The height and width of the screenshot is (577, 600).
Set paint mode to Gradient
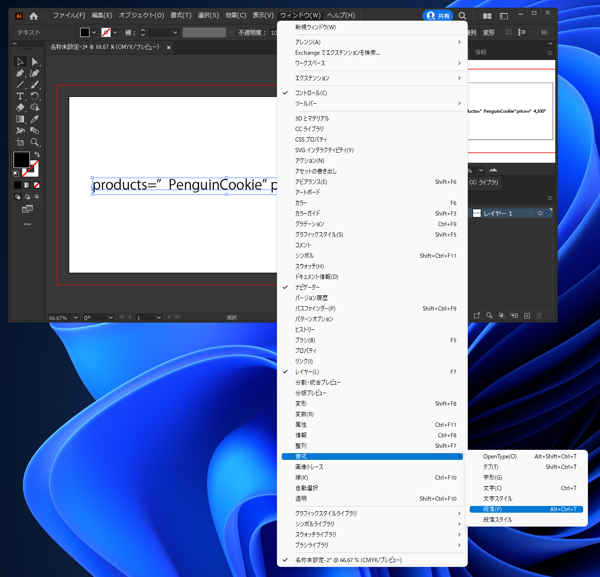[x=27, y=185]
